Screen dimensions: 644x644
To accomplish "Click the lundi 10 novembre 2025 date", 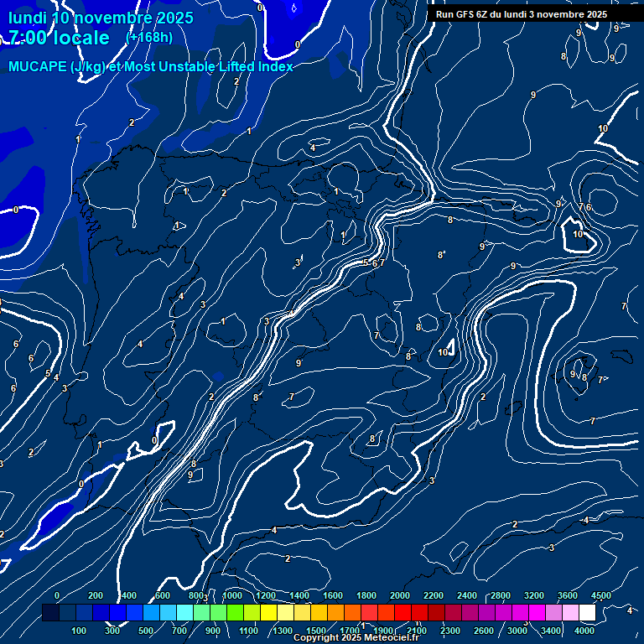I will 101,18.
